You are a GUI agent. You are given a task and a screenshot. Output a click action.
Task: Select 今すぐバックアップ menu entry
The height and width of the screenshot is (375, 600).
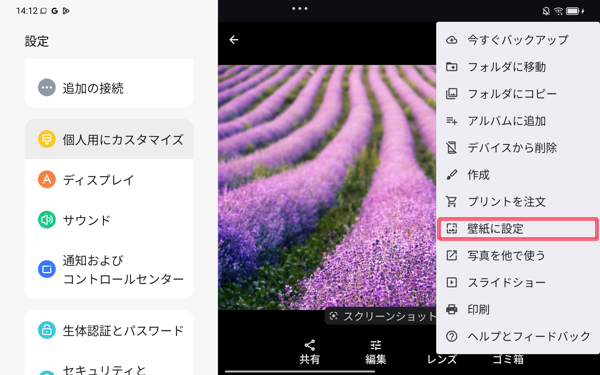click(518, 40)
